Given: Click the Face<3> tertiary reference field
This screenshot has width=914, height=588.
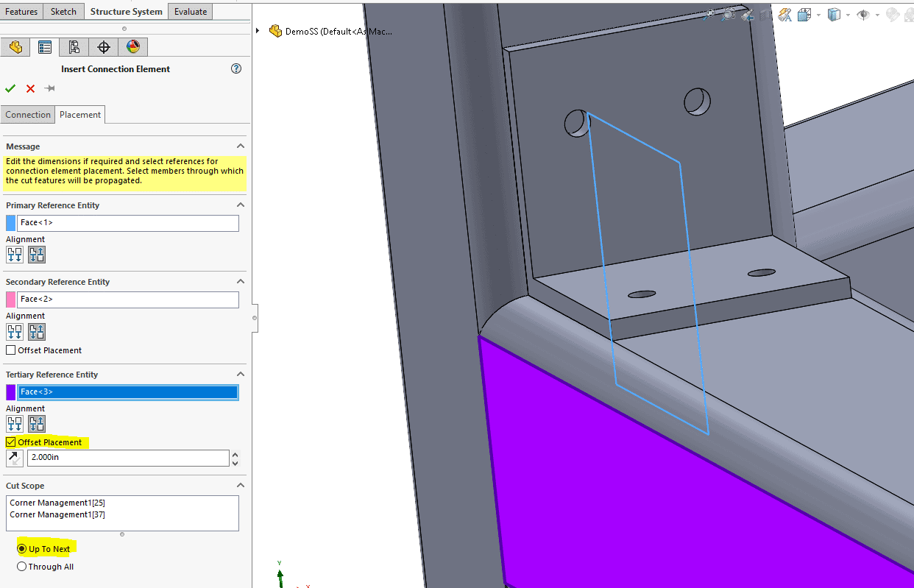Looking at the screenshot, I should pyautogui.click(x=128, y=392).
